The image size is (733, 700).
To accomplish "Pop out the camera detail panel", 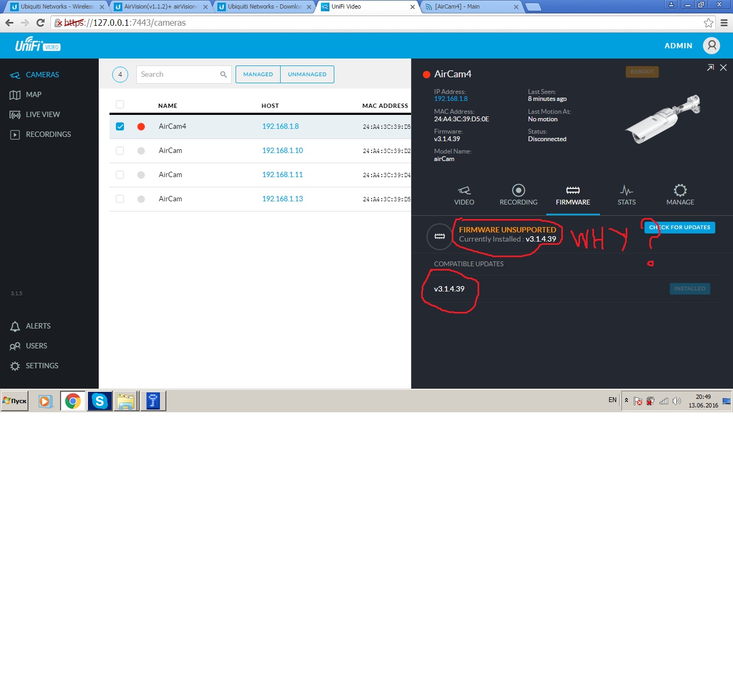I will [x=710, y=68].
